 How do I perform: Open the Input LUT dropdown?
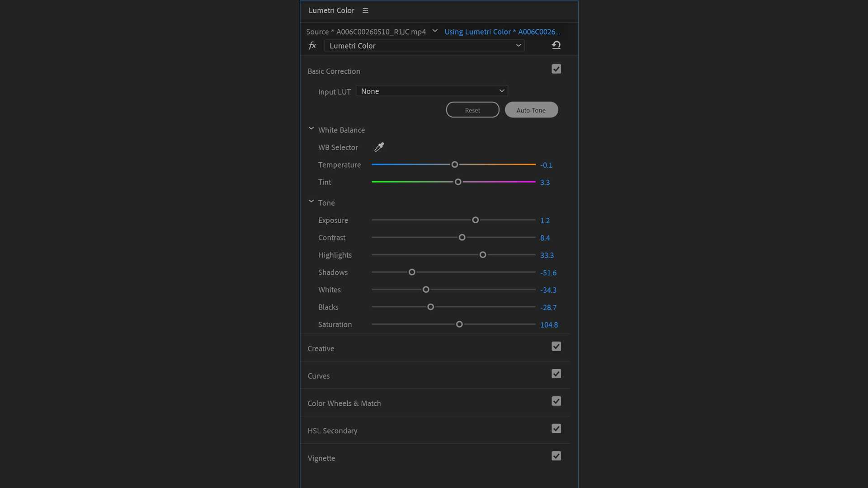pos(432,91)
